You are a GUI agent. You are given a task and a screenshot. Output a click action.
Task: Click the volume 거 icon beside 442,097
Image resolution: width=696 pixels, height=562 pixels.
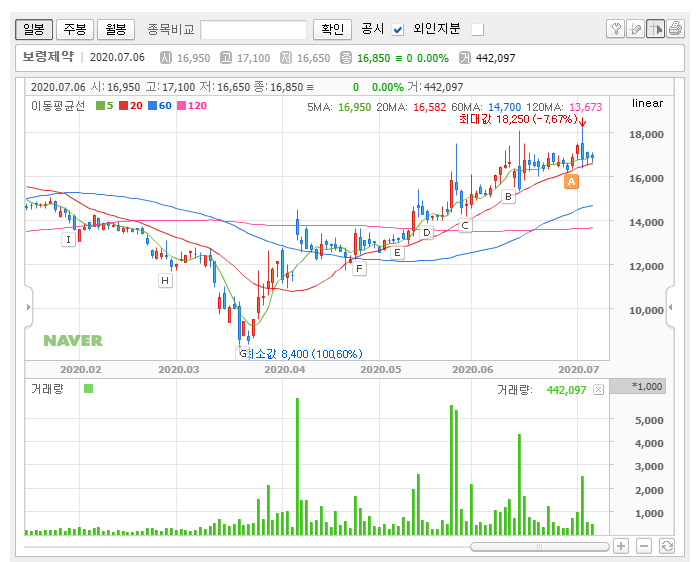(465, 58)
